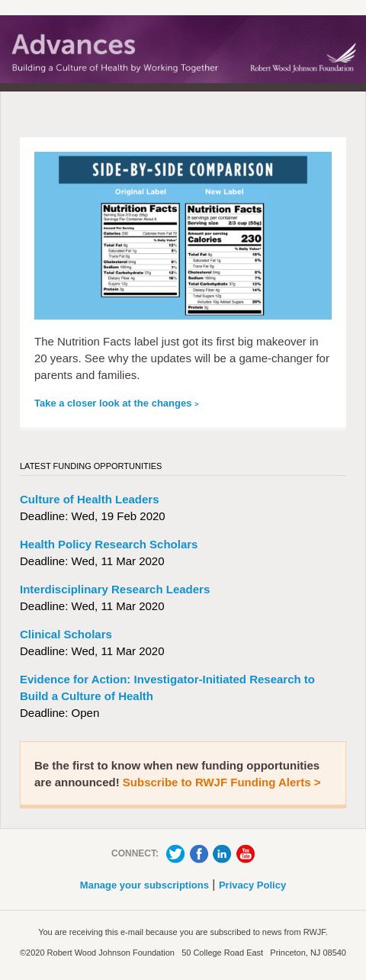Open the YouTube icon link
The width and height of the screenshot is (366, 980).
pyautogui.click(x=246, y=853)
